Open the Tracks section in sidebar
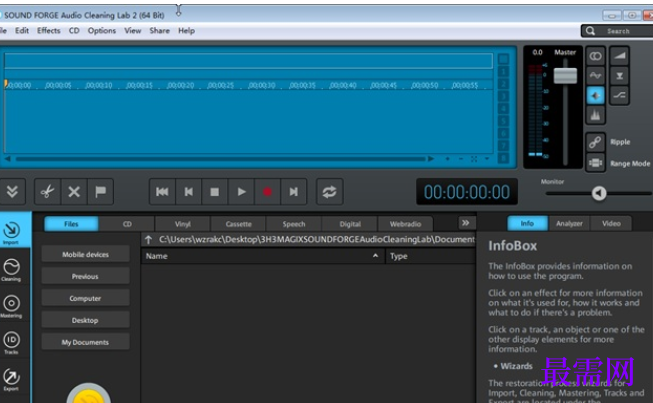The image size is (653, 403). point(12,342)
